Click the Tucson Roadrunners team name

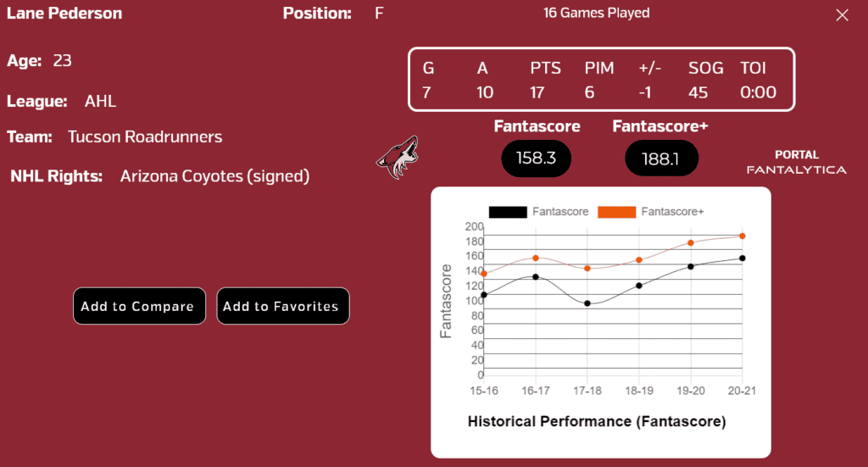click(145, 136)
